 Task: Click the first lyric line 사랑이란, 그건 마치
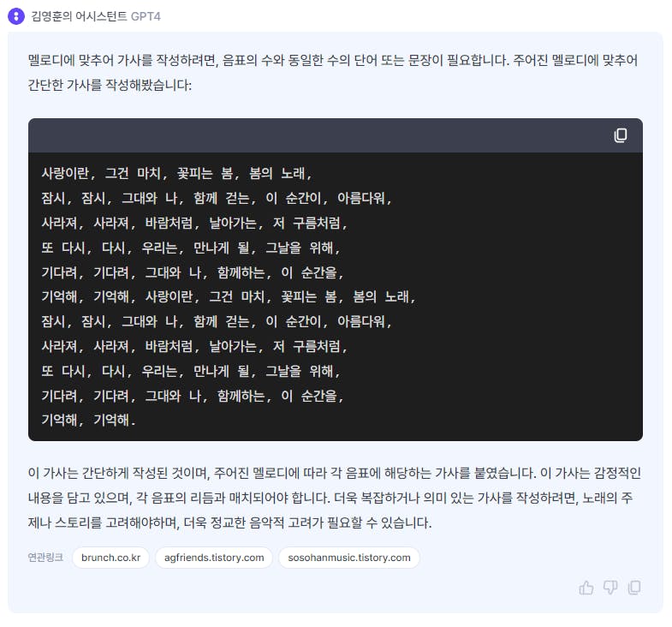[x=176, y=173]
